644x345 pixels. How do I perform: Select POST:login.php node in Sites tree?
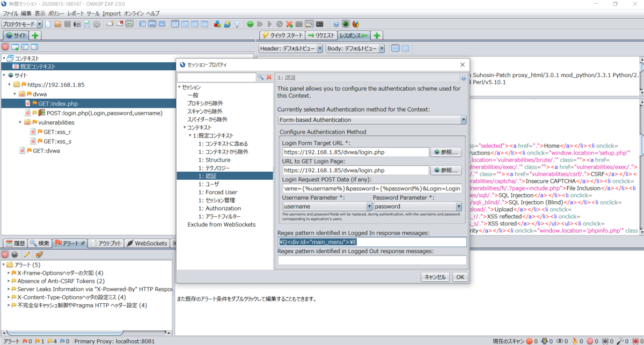104,113
